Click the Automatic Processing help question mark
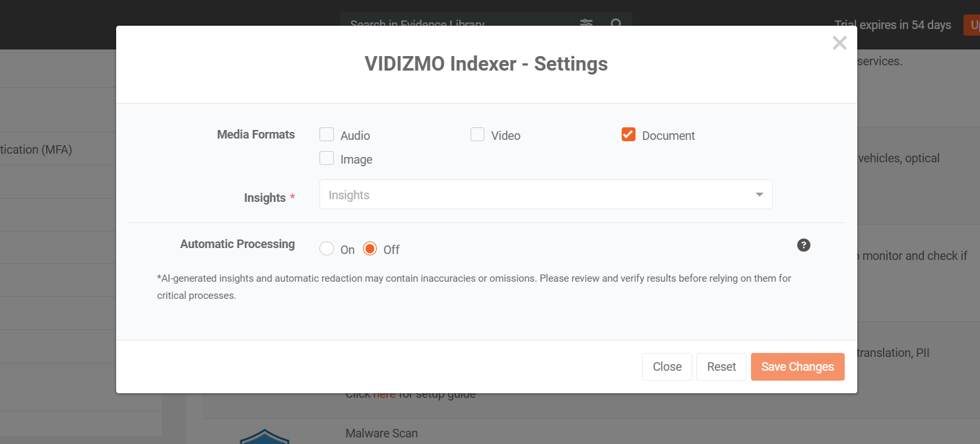Image resolution: width=980 pixels, height=444 pixels. click(803, 245)
